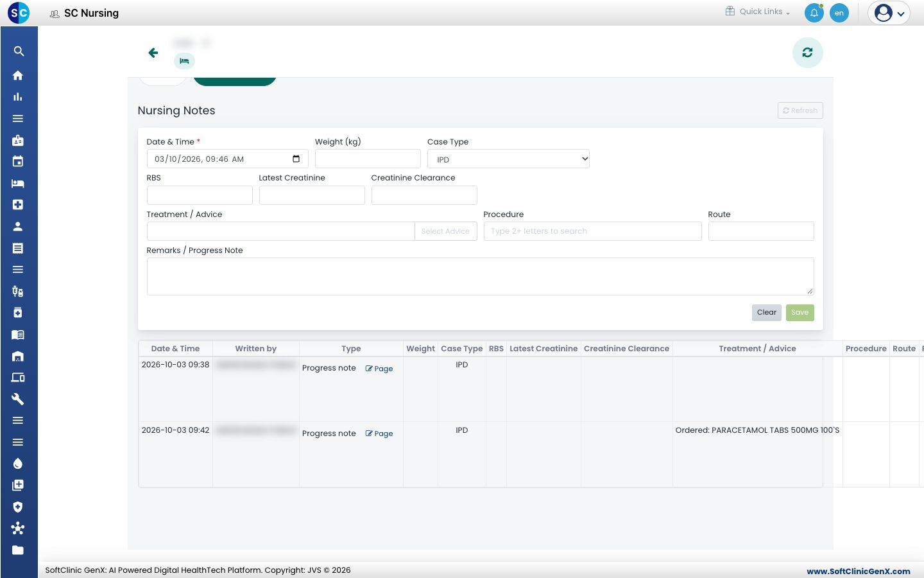Open the bar chart dashboard icon

[18, 97]
